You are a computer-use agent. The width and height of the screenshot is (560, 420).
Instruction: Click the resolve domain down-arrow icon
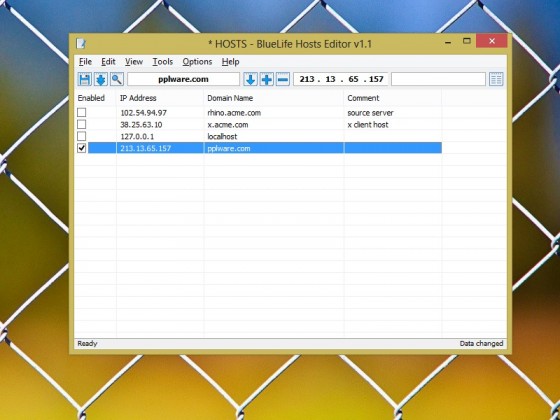click(x=250, y=79)
